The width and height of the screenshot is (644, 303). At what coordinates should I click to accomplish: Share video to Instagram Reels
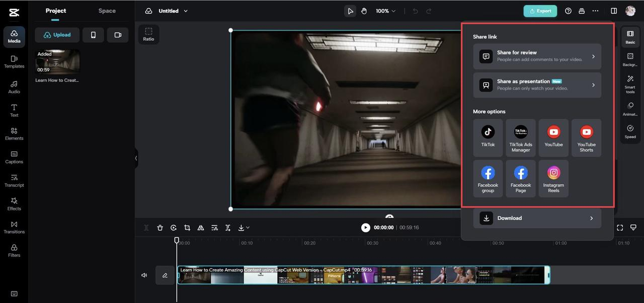(553, 179)
